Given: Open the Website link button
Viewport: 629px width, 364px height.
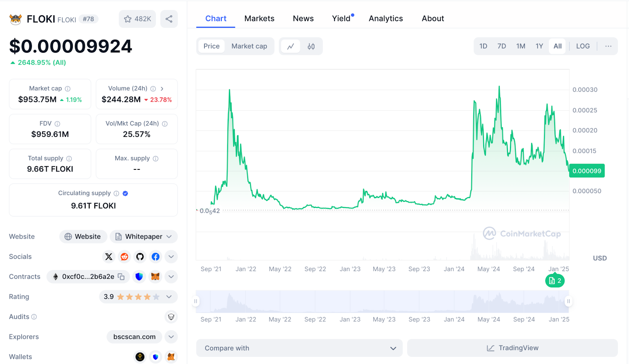Looking at the screenshot, I should (83, 237).
